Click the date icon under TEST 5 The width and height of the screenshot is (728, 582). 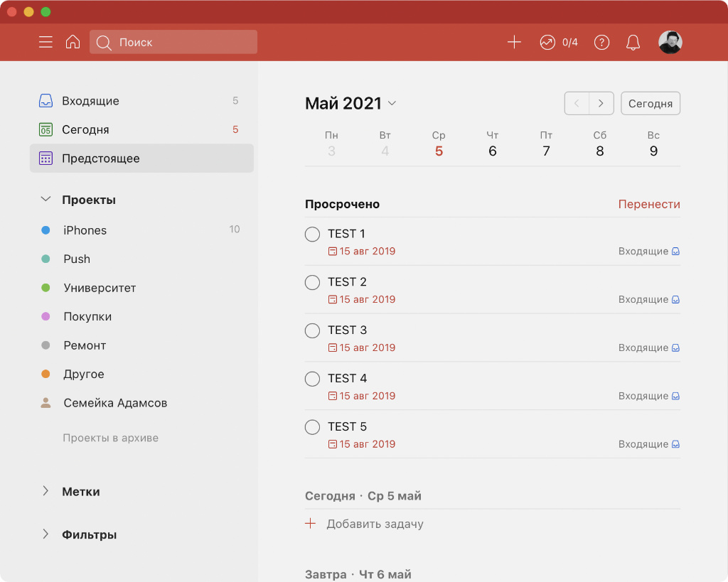point(333,444)
